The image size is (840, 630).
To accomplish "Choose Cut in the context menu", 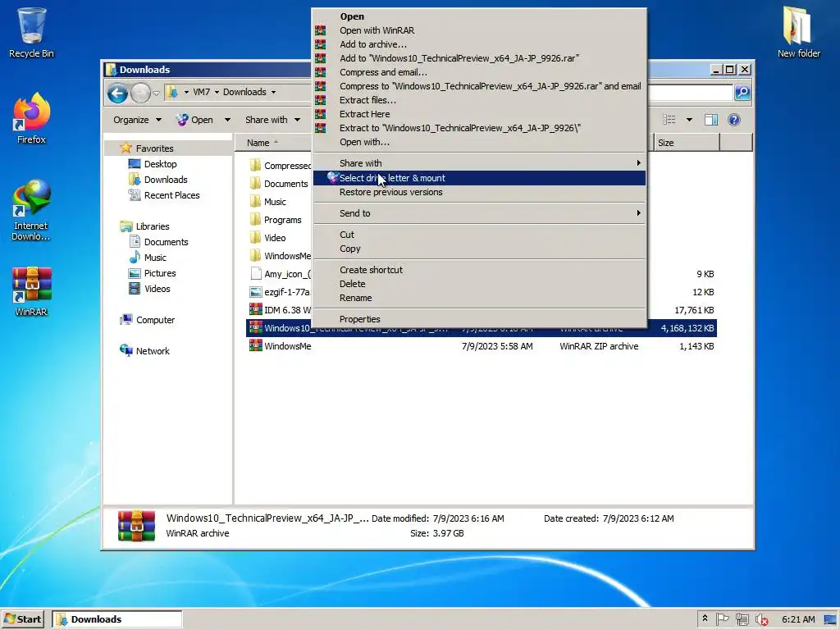I will (x=479, y=235).
